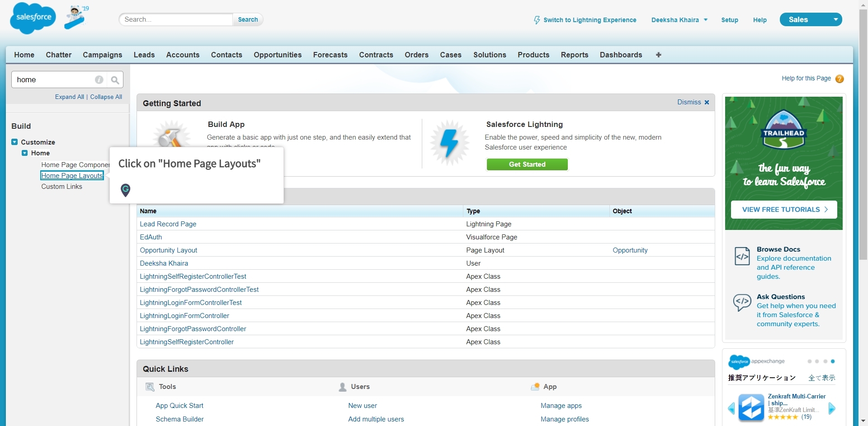Screen dimensions: 868x426
Task: Click Home Page Components tree item
Action: (75, 165)
